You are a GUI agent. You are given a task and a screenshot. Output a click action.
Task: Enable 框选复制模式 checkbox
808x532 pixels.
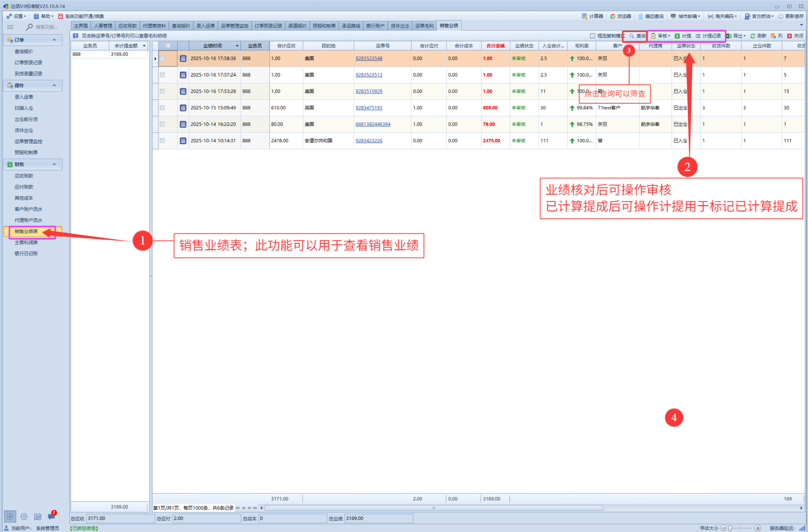593,36
